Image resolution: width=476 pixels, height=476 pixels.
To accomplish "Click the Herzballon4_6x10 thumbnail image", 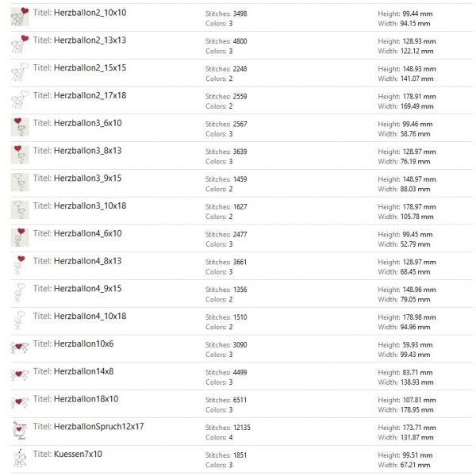I will [20, 237].
